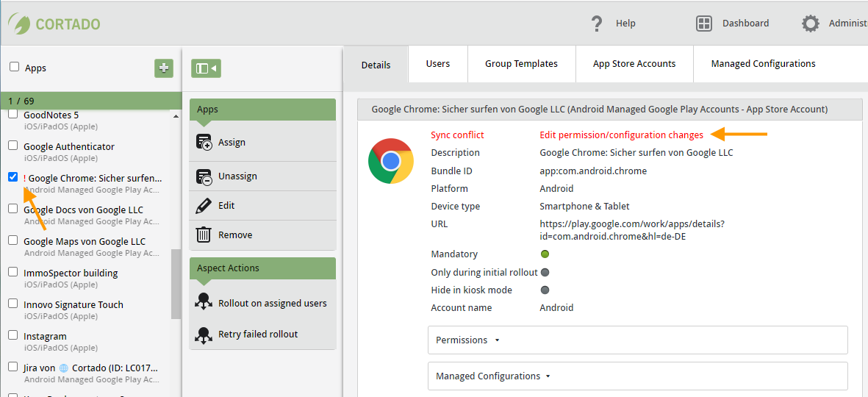
Task: Click the green Mandatory status indicator
Action: [545, 254]
